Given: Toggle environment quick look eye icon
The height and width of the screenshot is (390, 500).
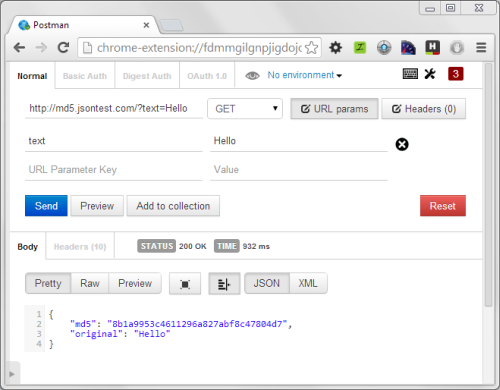Looking at the screenshot, I should click(252, 76).
